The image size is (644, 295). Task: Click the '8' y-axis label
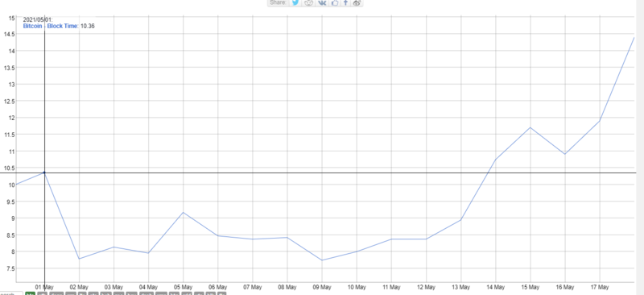[x=13, y=251]
